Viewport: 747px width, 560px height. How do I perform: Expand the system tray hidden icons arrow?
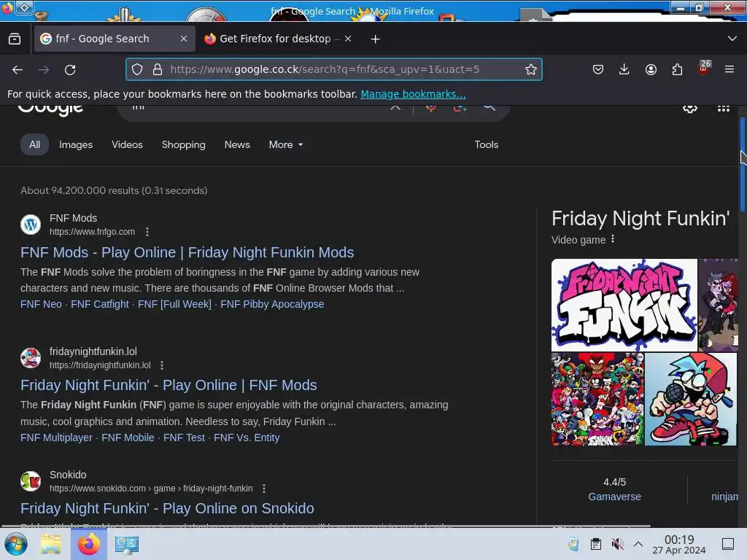click(x=638, y=544)
